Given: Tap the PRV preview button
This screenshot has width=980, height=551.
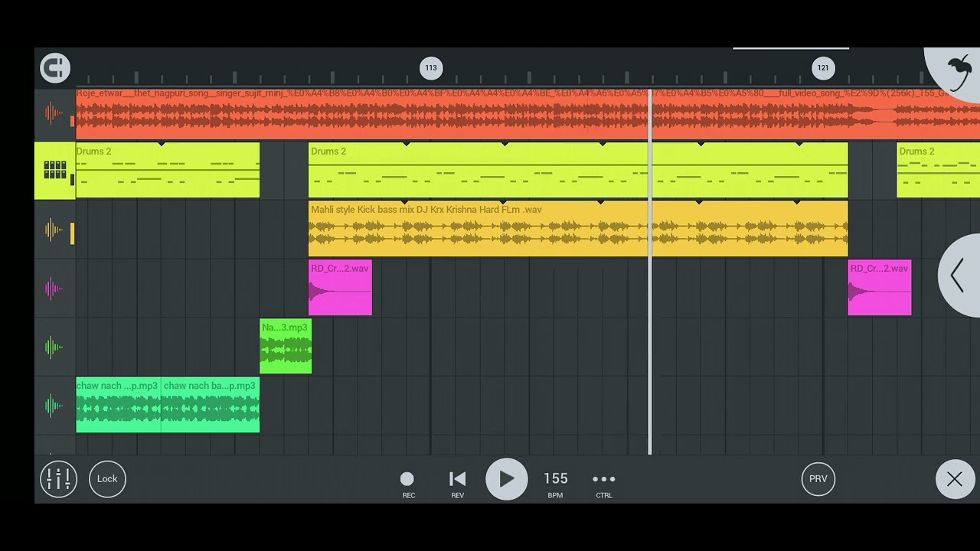Looking at the screenshot, I should point(818,479).
